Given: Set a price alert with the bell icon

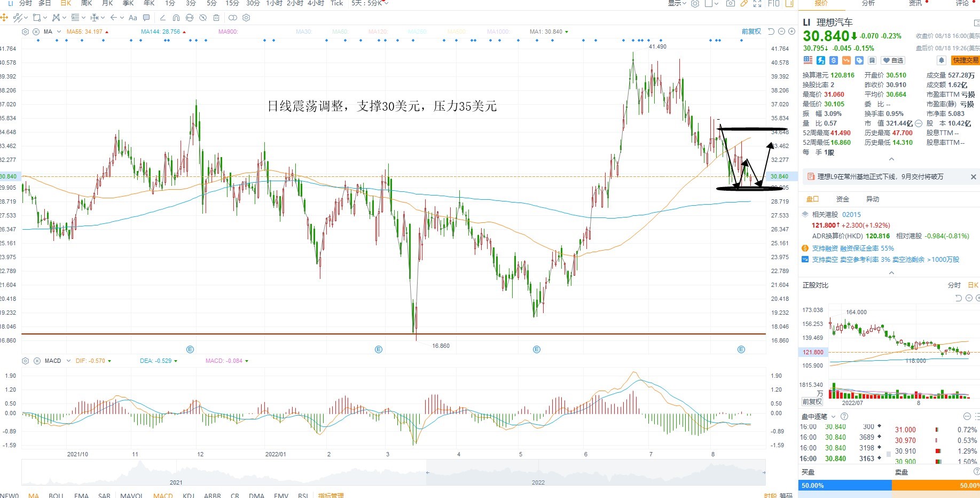Looking at the screenshot, I should (x=942, y=60).
